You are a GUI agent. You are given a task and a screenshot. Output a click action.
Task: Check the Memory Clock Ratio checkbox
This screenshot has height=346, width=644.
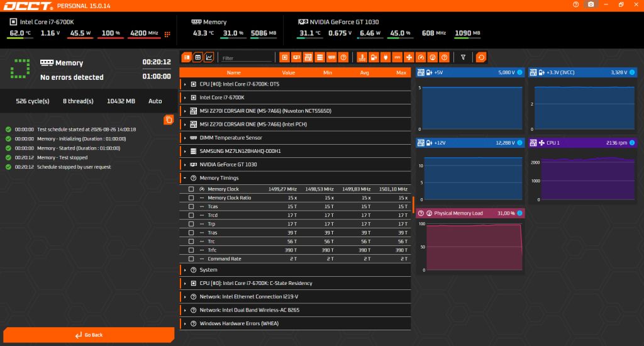coord(191,198)
